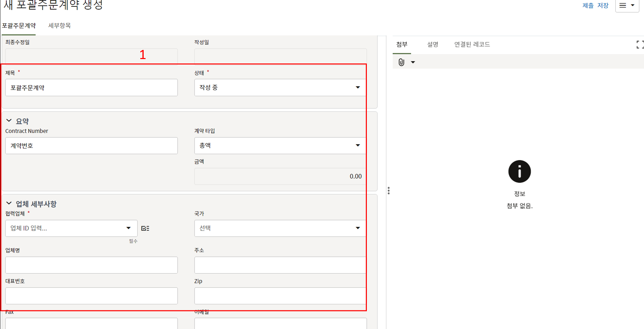This screenshot has width=644, height=329.
Task: Click the black information circle icon
Action: [x=519, y=171]
